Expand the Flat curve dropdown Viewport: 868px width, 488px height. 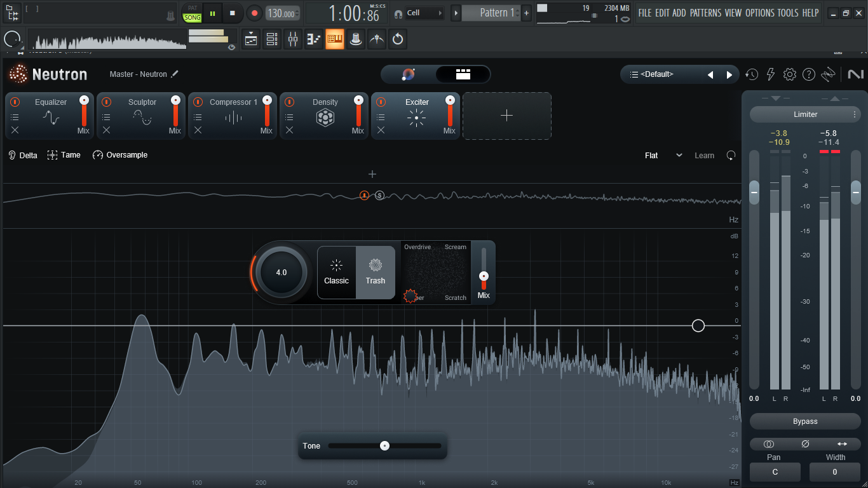click(x=663, y=155)
